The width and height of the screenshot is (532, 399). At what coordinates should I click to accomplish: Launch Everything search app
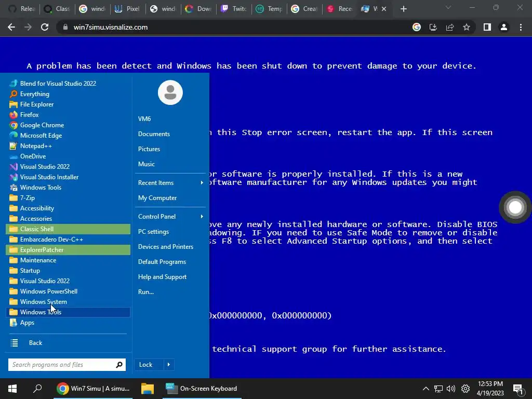tap(68, 94)
